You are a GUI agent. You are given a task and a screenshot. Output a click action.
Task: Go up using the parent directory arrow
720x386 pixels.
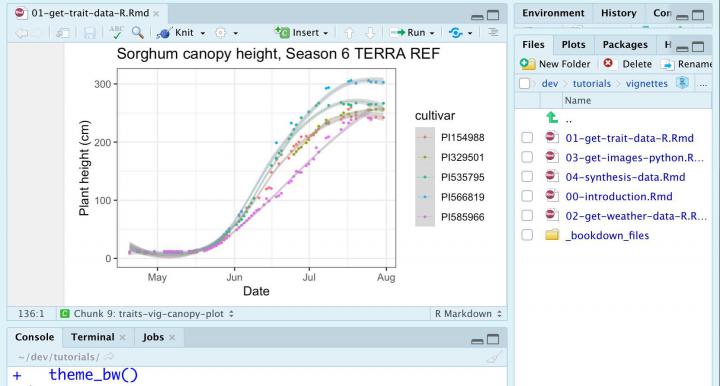[x=552, y=118]
